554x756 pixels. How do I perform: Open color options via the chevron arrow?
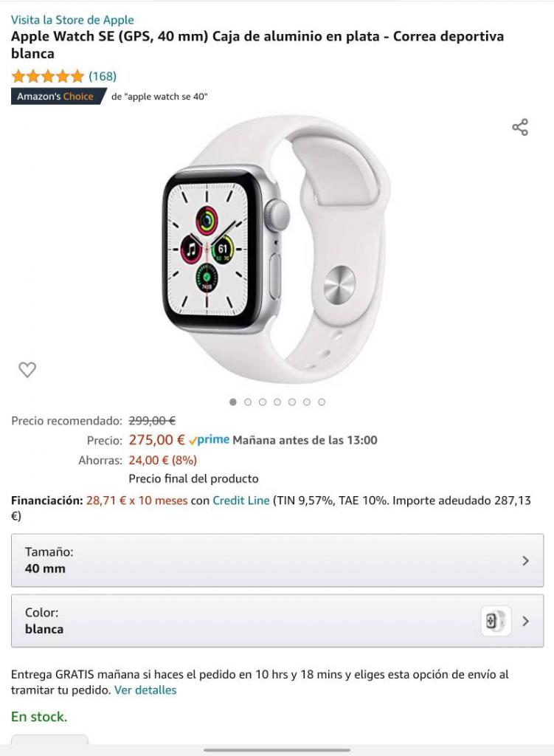coord(525,621)
